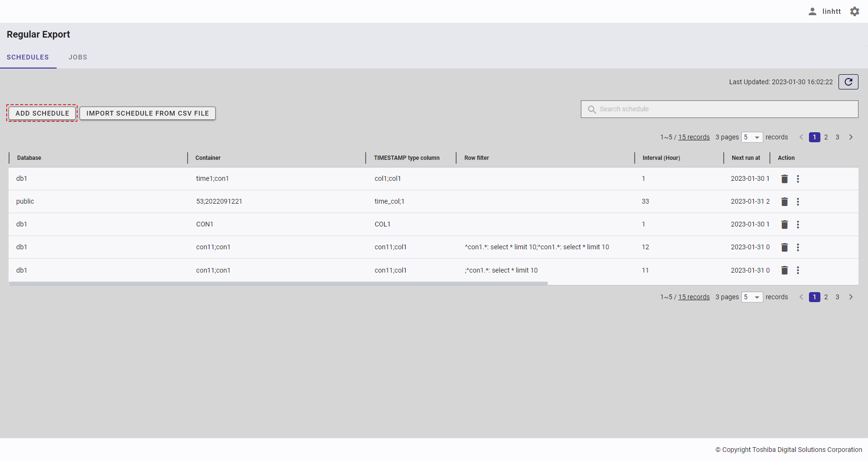Image resolution: width=868 pixels, height=461 pixels.
Task: Delete the schedule with interval 11
Action: pyautogui.click(x=784, y=270)
